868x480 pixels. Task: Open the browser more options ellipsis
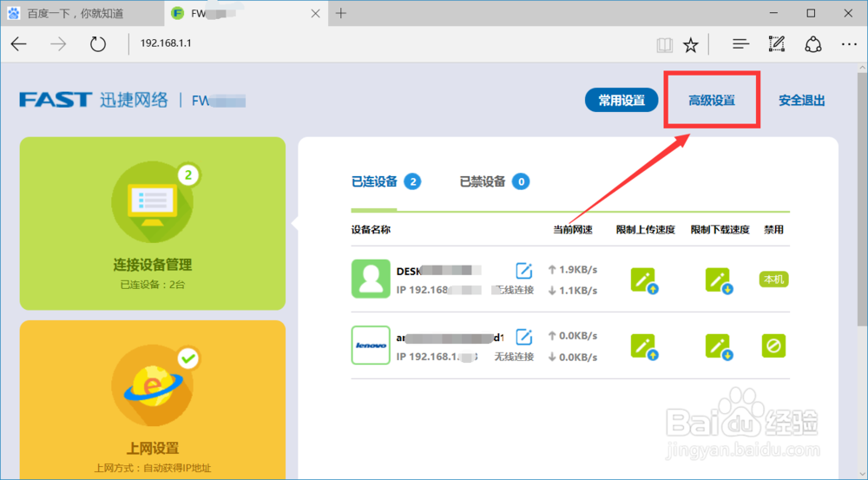[x=849, y=44]
